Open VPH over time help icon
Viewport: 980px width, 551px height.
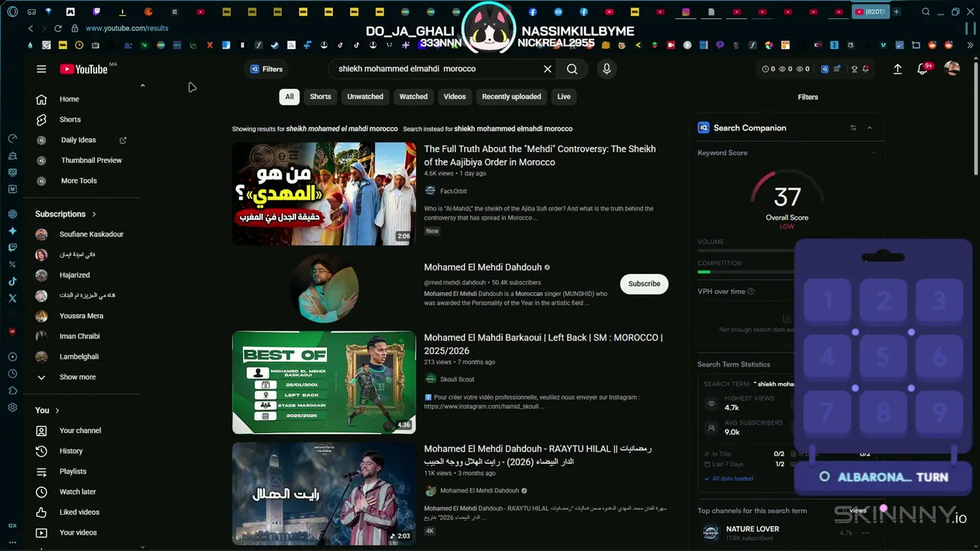point(750,292)
